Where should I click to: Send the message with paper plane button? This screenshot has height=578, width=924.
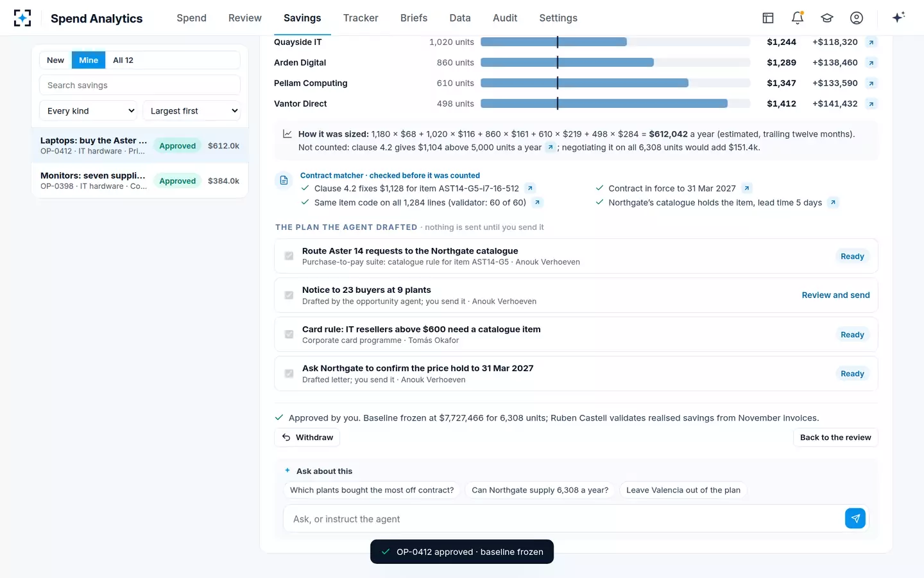coord(855,518)
